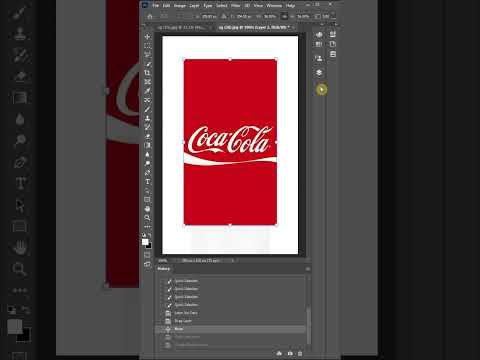Select the Layer Via Copy history state

coord(231,313)
